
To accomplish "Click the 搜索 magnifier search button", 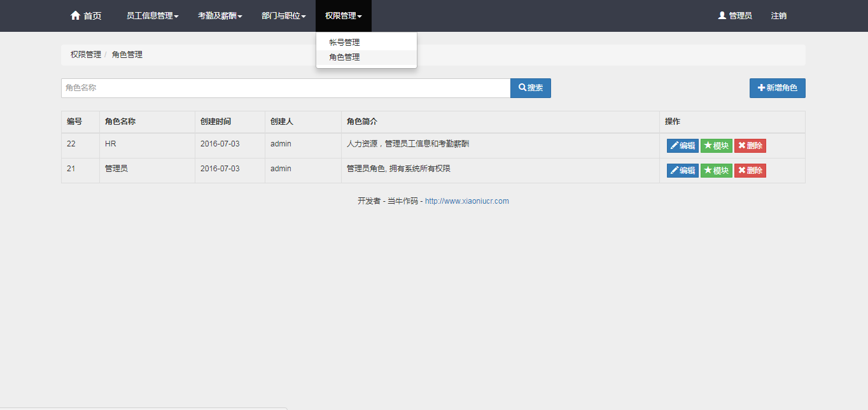I will pyautogui.click(x=530, y=88).
